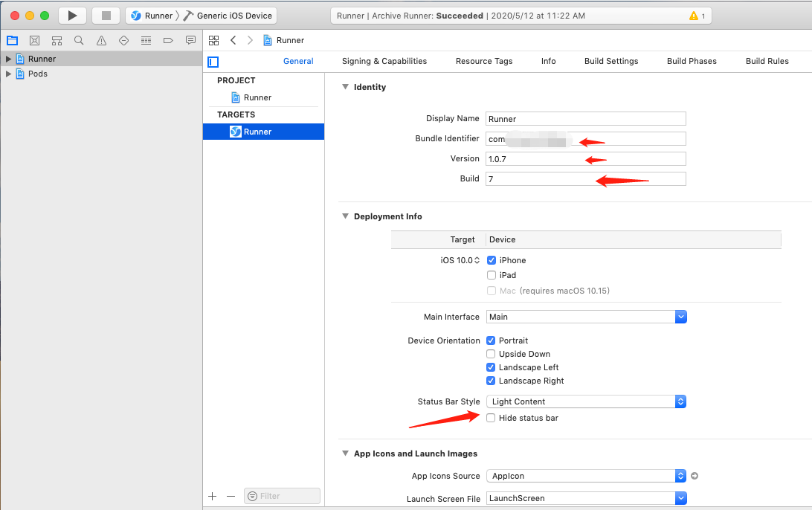Run the project with the Play button
812x510 pixels.
pyautogui.click(x=73, y=16)
